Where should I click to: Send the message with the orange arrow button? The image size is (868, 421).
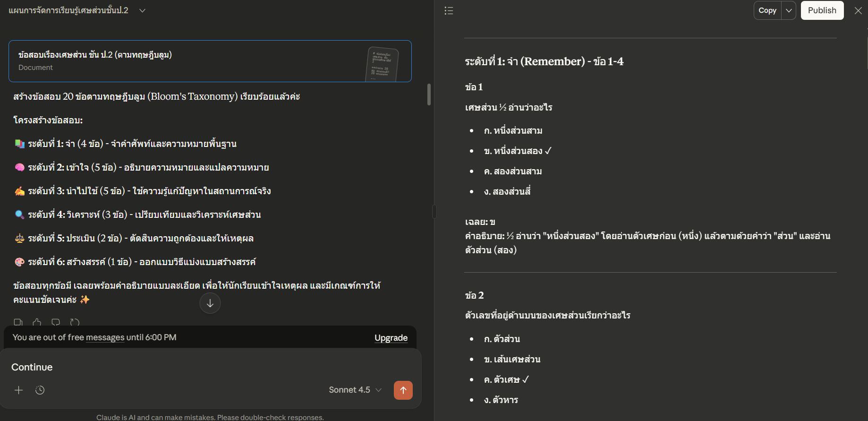tap(403, 390)
